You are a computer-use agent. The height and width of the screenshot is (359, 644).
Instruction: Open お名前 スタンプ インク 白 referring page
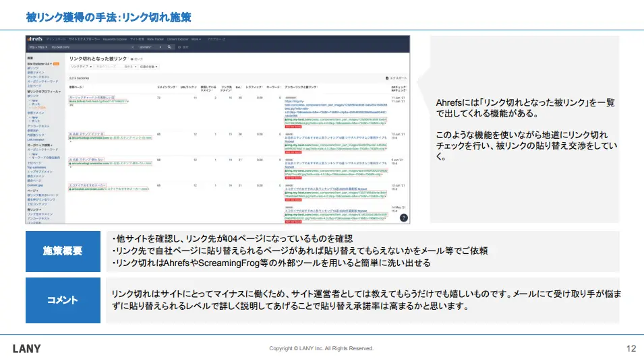86,134
